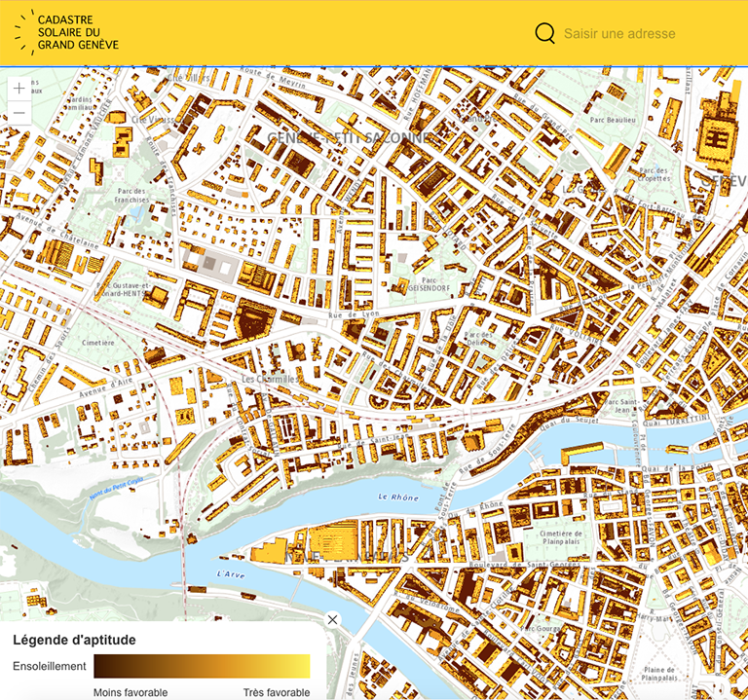Click the L'Arve river label
Viewport: 748px width, 700px height.
coord(229,574)
